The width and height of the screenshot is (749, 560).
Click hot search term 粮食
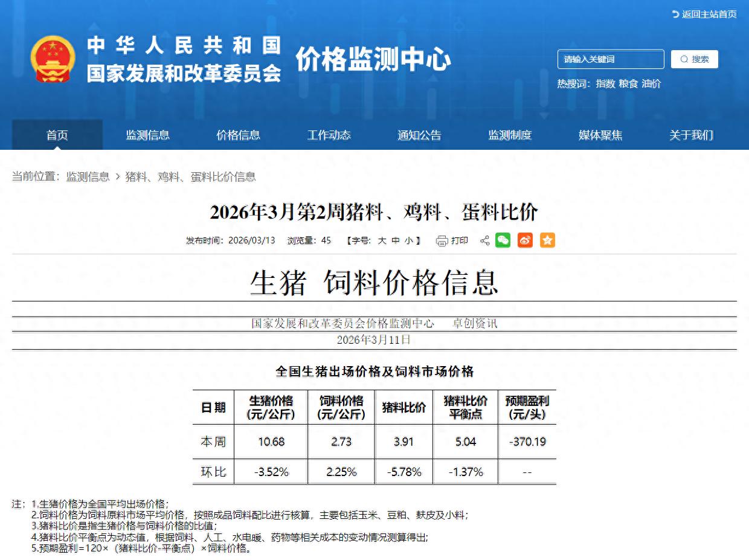pyautogui.click(x=628, y=84)
